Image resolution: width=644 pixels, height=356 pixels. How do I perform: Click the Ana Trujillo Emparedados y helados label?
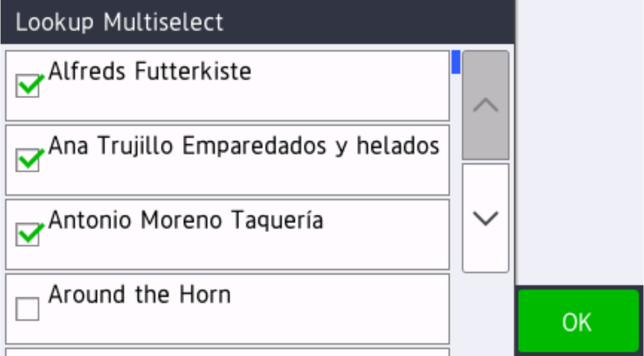[244, 146]
